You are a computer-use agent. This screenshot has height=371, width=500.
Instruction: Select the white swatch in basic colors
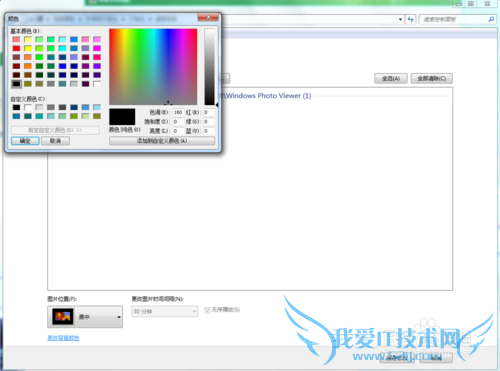pyautogui.click(x=97, y=84)
